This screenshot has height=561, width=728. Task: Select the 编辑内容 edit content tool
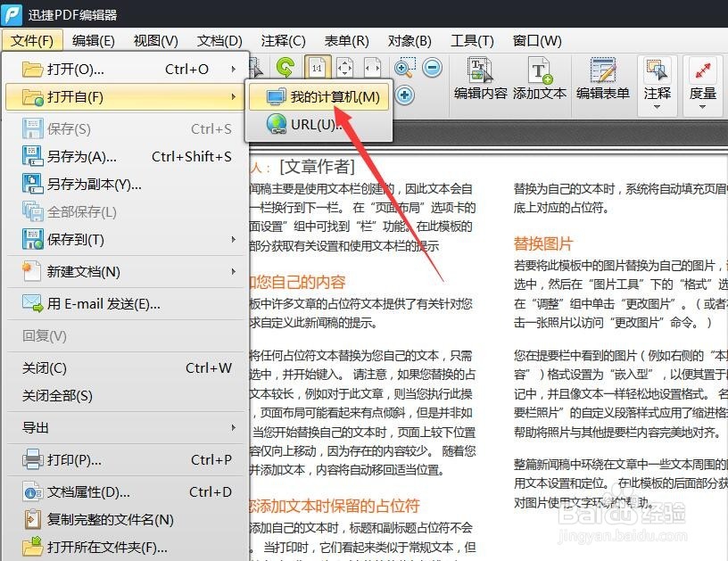[x=478, y=78]
